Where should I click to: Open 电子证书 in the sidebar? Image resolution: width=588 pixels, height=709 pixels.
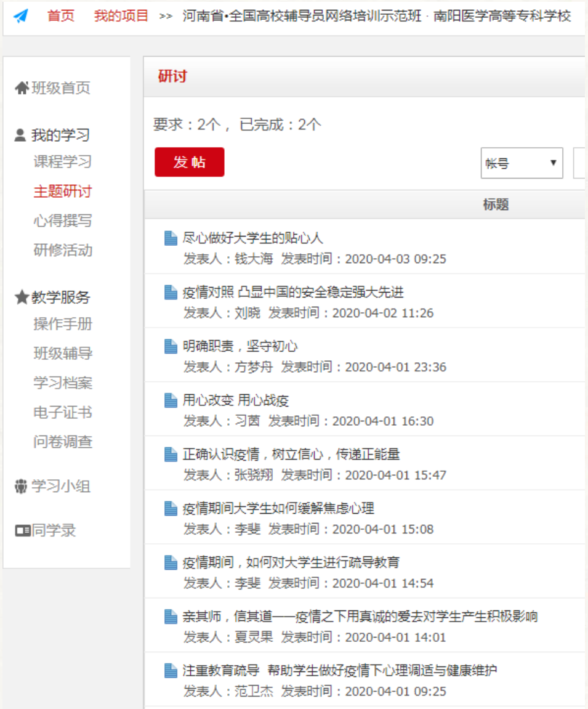[63, 413]
